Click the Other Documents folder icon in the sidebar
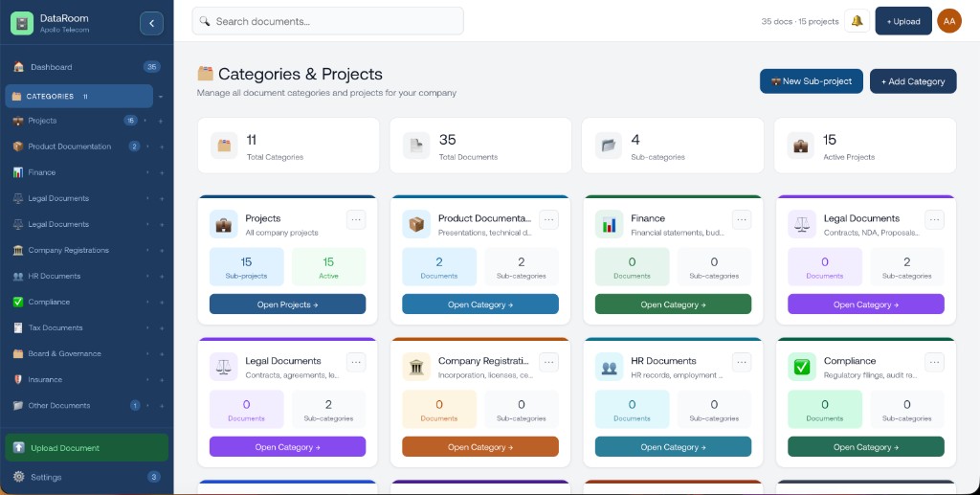 [18, 406]
